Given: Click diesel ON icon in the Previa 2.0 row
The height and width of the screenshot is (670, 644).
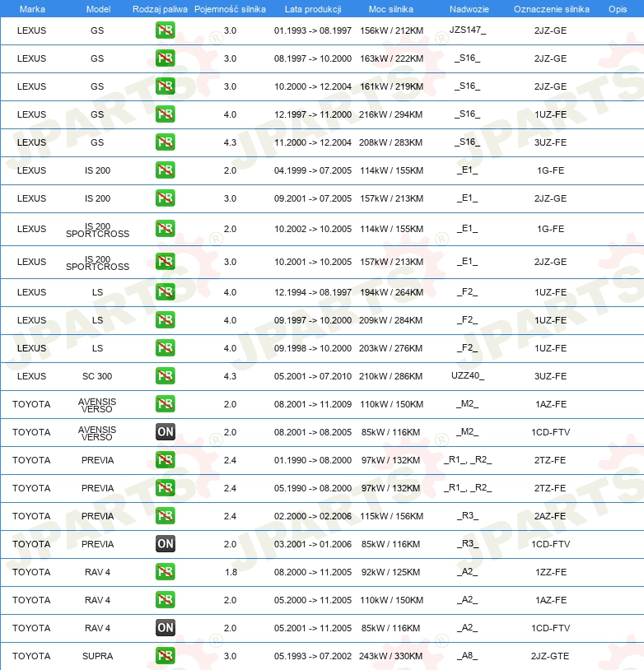Looking at the screenshot, I should point(165,544).
